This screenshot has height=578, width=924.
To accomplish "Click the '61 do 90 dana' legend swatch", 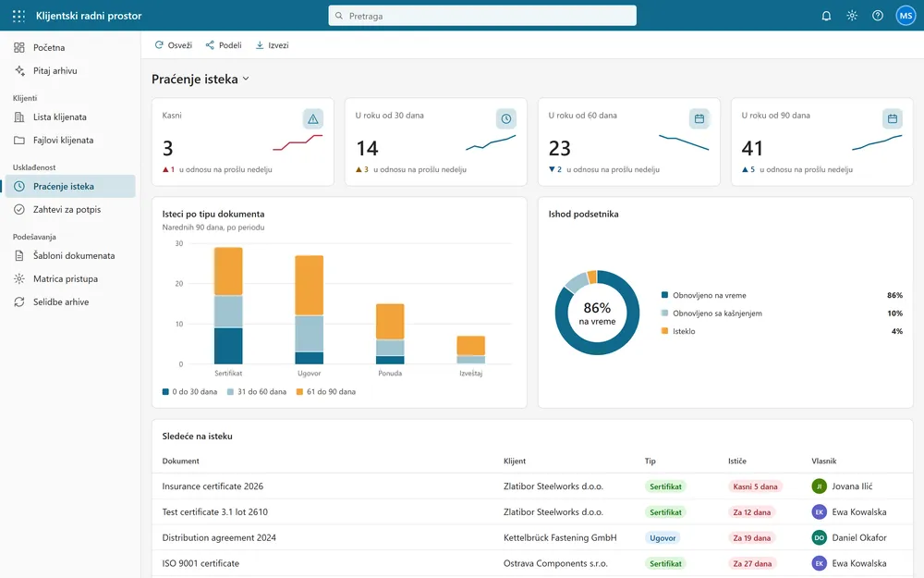I will [299, 391].
